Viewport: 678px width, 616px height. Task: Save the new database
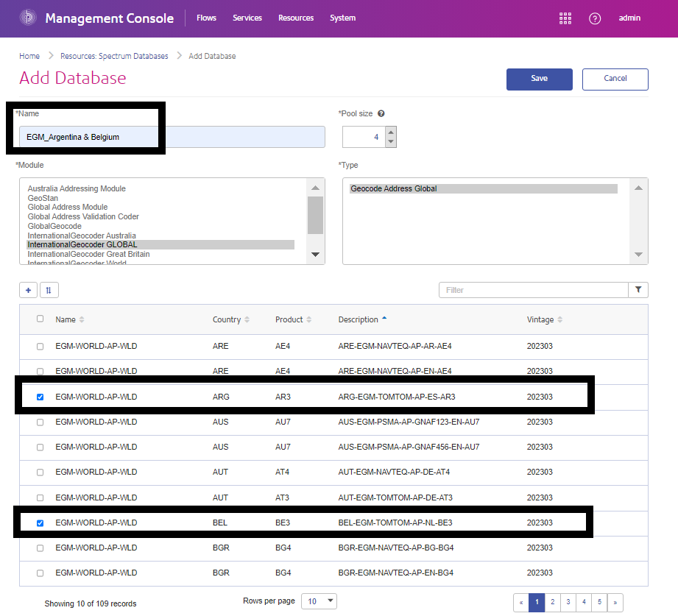point(539,79)
